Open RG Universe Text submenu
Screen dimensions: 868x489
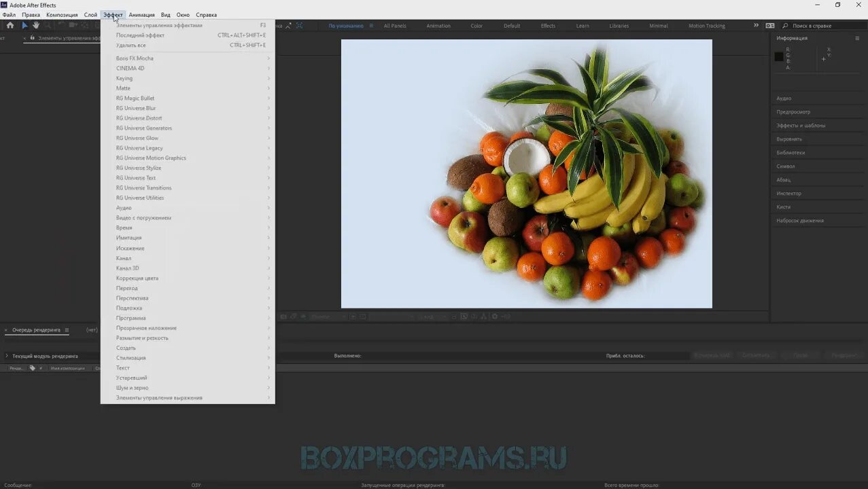pyautogui.click(x=188, y=178)
